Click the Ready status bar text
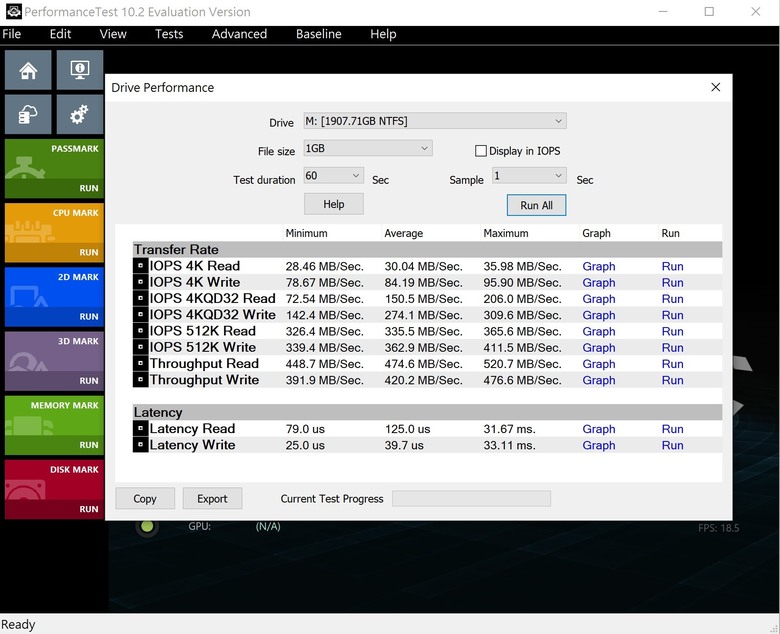Screen dimensions: 780x634 (x=18, y=625)
